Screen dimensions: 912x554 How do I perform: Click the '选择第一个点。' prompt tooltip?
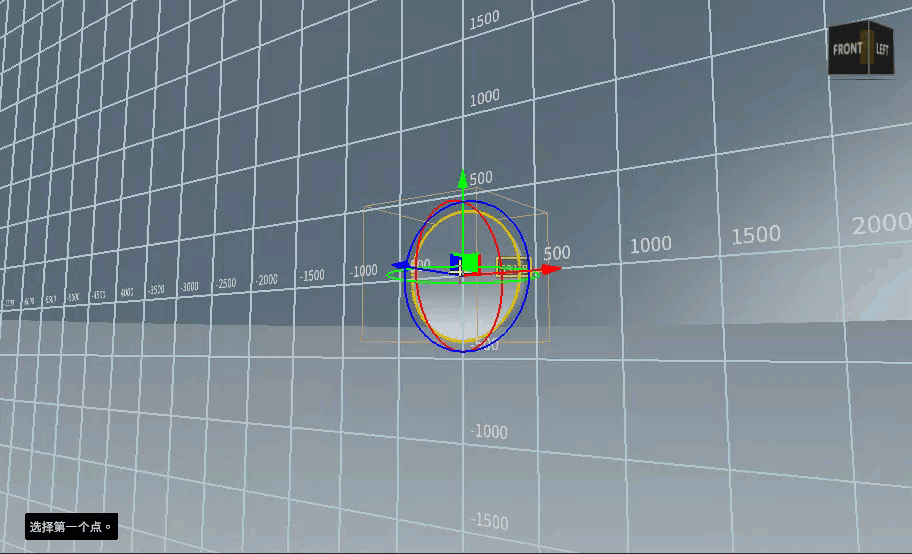pyautogui.click(x=71, y=527)
